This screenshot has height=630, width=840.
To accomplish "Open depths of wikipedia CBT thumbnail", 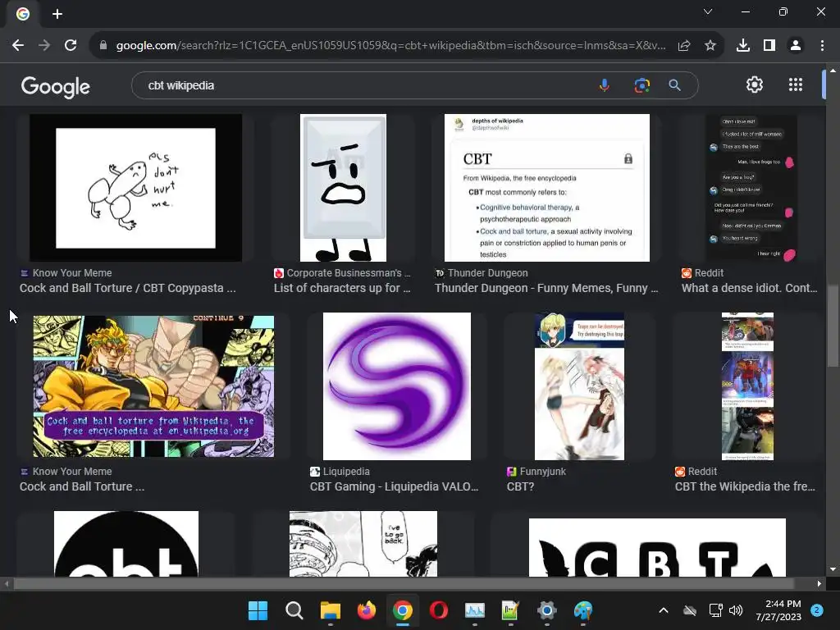I will [547, 188].
